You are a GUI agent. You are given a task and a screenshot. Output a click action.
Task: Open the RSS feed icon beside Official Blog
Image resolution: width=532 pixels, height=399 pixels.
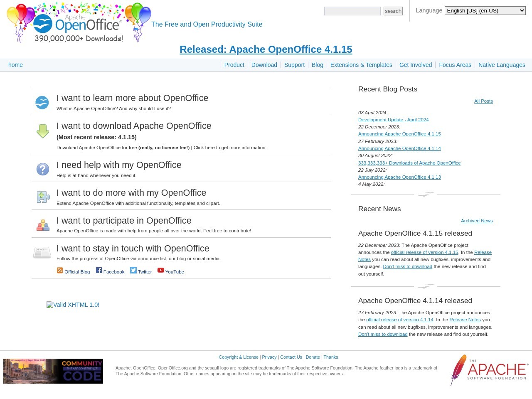pos(60,270)
